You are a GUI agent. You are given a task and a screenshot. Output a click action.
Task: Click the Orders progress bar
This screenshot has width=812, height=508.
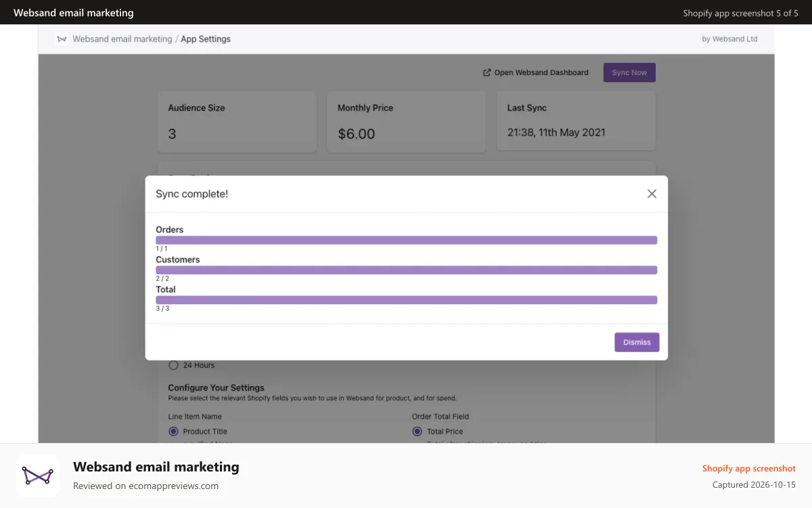406,240
